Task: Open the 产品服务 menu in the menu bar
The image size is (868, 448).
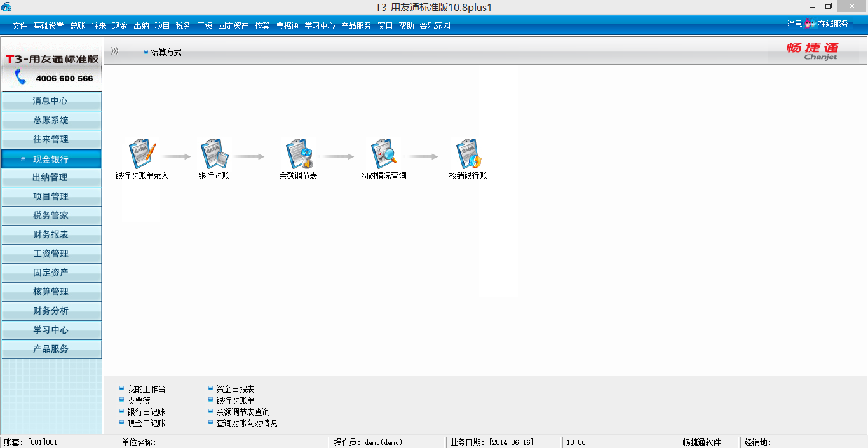Action: click(x=356, y=25)
